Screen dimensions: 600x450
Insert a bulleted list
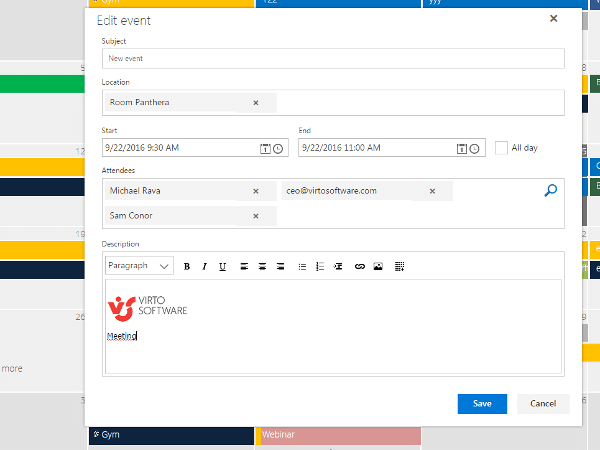(302, 266)
